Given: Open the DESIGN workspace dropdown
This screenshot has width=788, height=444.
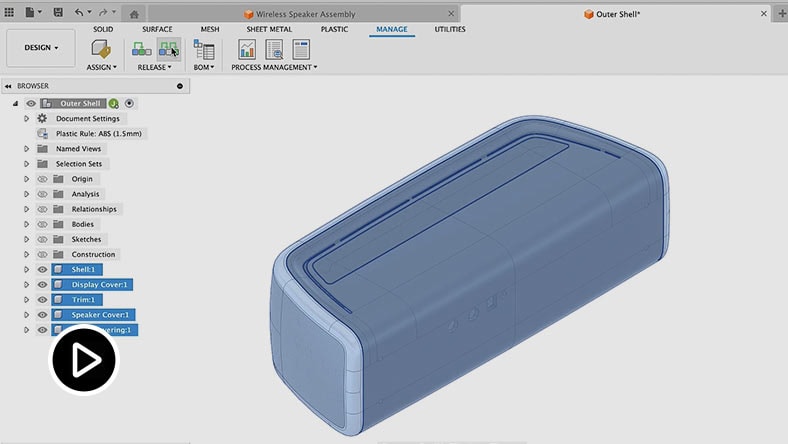Looking at the screenshot, I should point(41,47).
